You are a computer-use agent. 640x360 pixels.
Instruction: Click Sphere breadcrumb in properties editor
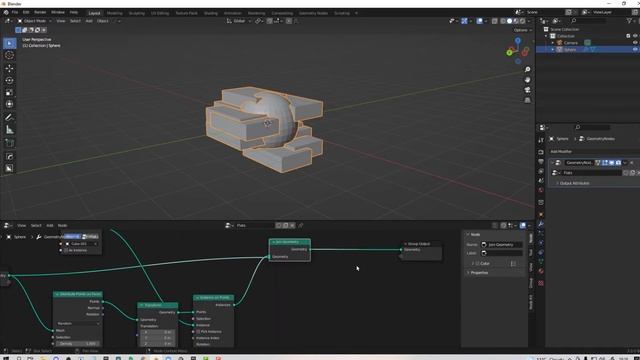coord(562,139)
